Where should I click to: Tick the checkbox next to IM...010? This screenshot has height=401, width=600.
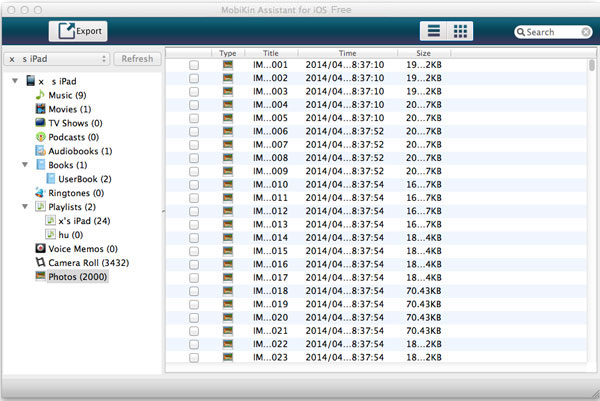tap(194, 184)
